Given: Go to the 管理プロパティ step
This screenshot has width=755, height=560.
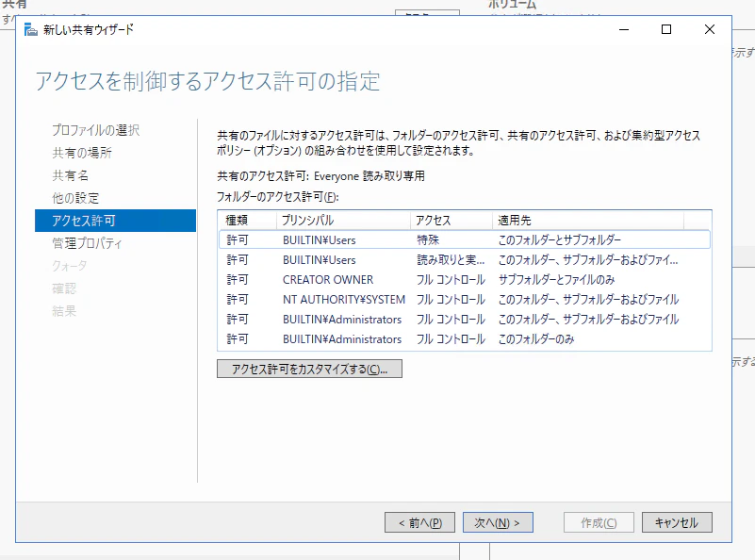Looking at the screenshot, I should point(87,243).
